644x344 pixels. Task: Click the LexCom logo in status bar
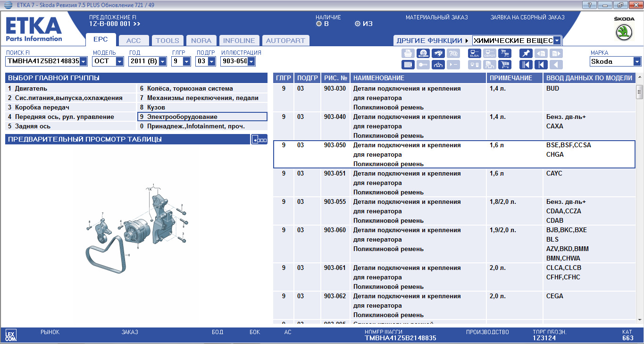click(10, 335)
